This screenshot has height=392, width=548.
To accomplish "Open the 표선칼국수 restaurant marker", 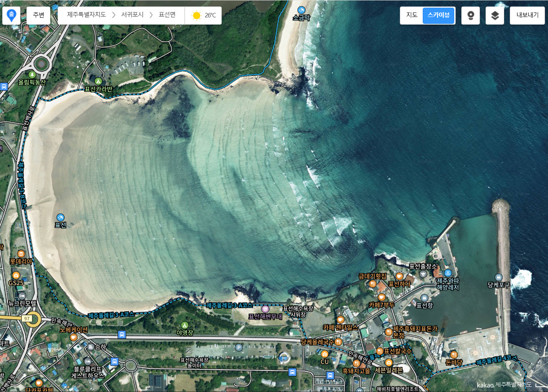I will 380,351.
